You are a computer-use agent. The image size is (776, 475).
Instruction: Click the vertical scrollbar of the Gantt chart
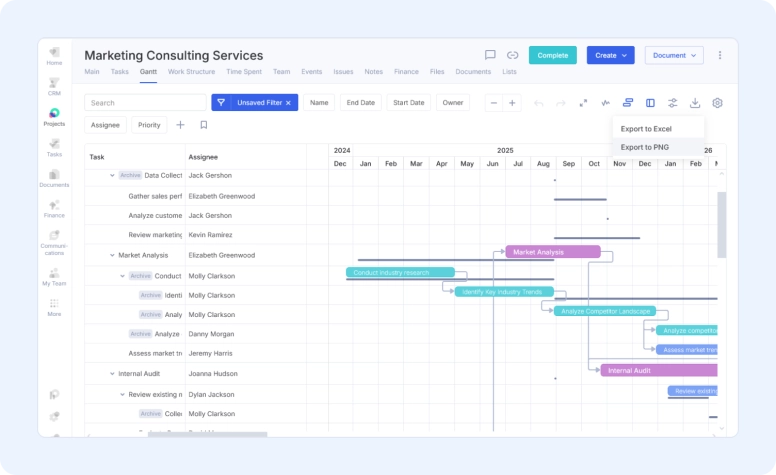click(x=722, y=225)
